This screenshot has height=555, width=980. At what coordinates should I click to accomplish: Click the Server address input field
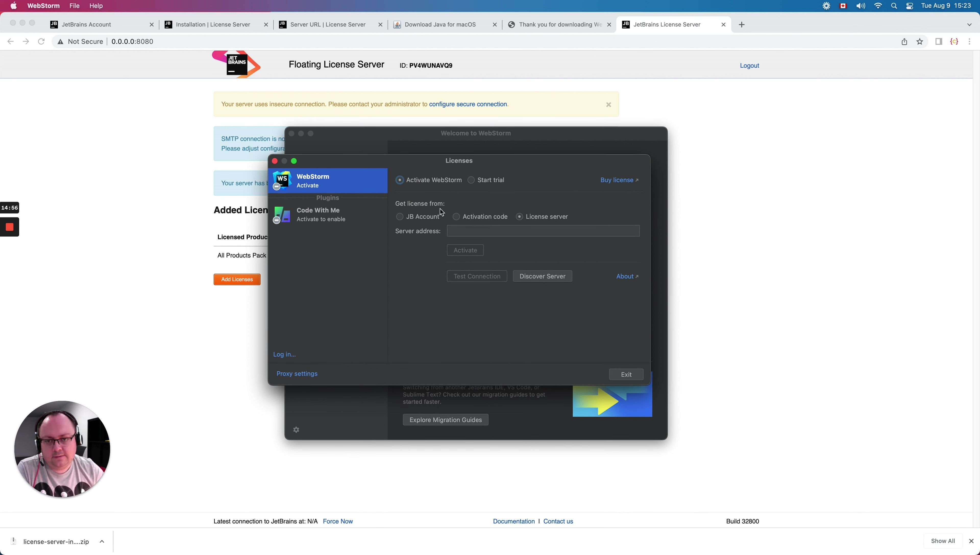coord(543,231)
